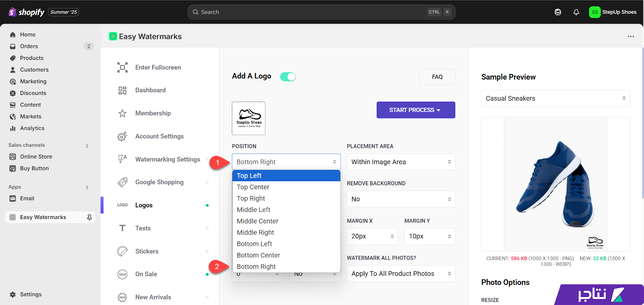
Task: Open the Casual Sneakers sample product dropdown
Action: [x=555, y=98]
